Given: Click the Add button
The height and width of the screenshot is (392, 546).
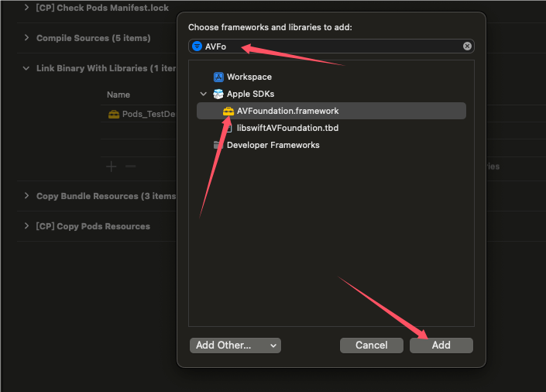Looking at the screenshot, I should pos(441,346).
